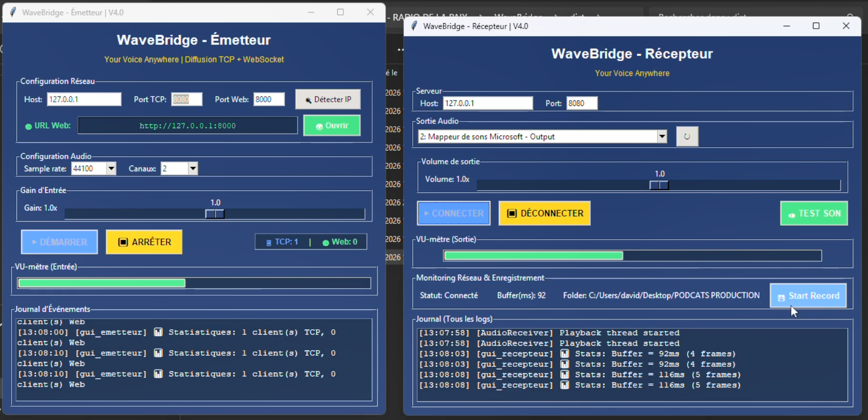The width and height of the screenshot is (868, 420).
Task: Open the web URL with Ouvrir button
Action: (332, 126)
